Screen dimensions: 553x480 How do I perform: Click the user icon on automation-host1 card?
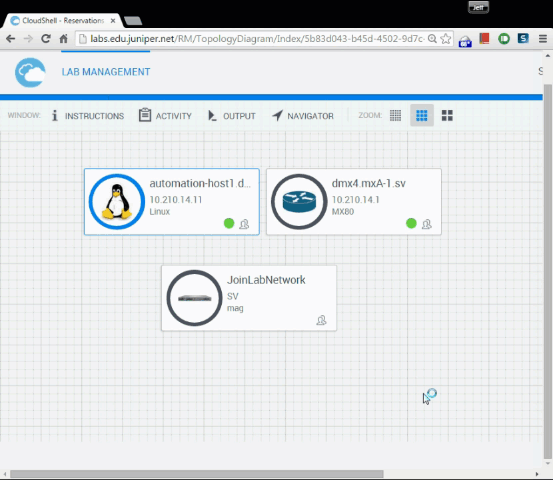tap(244, 224)
